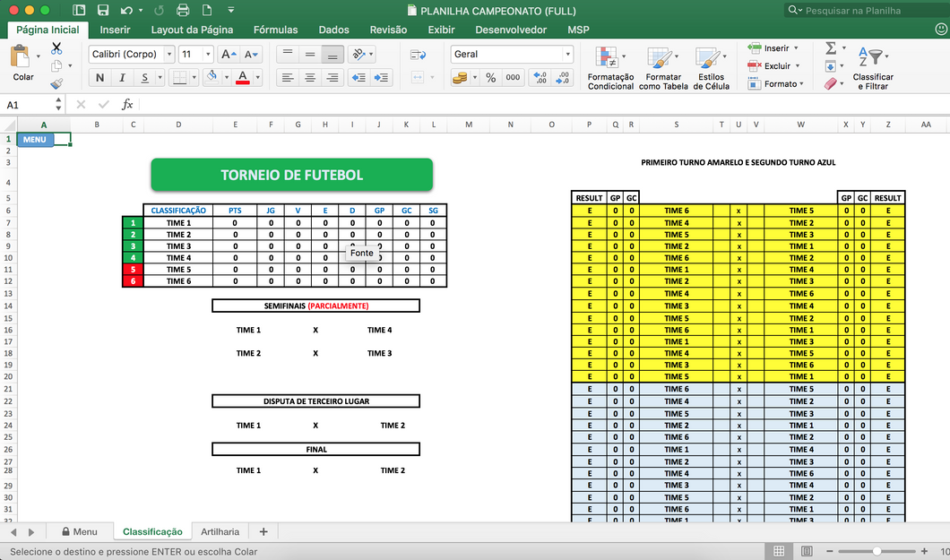The width and height of the screenshot is (950, 560).
Task: Click the Insert Function fx icon
Action: 127,105
